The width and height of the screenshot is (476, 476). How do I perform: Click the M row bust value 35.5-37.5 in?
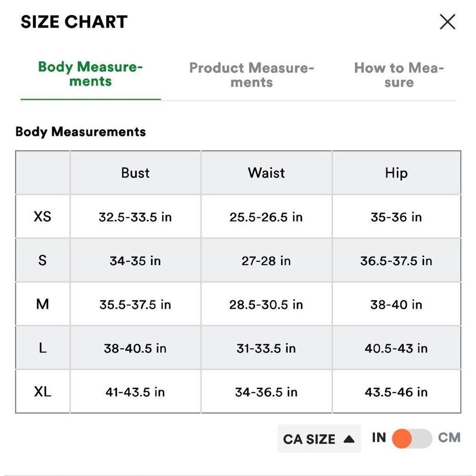tap(135, 305)
